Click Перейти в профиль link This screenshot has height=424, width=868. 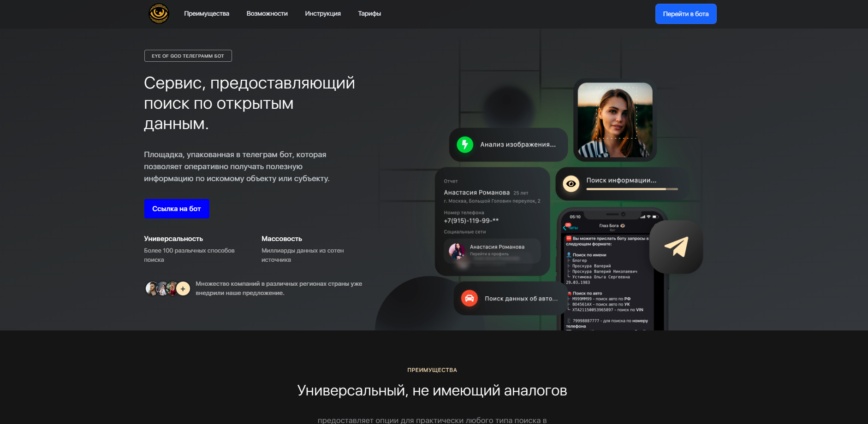pyautogui.click(x=489, y=254)
